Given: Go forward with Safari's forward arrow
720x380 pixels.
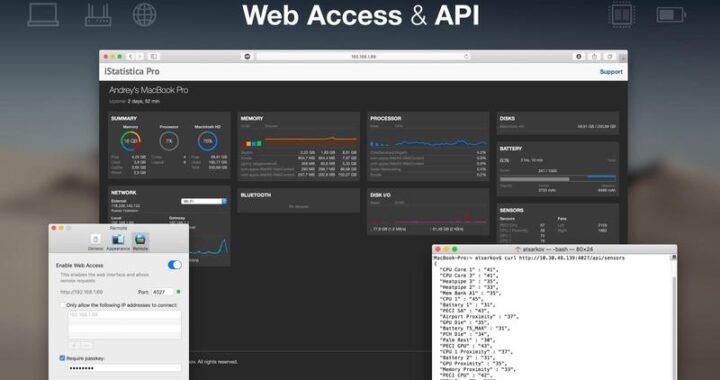Looking at the screenshot, I should [140, 56].
